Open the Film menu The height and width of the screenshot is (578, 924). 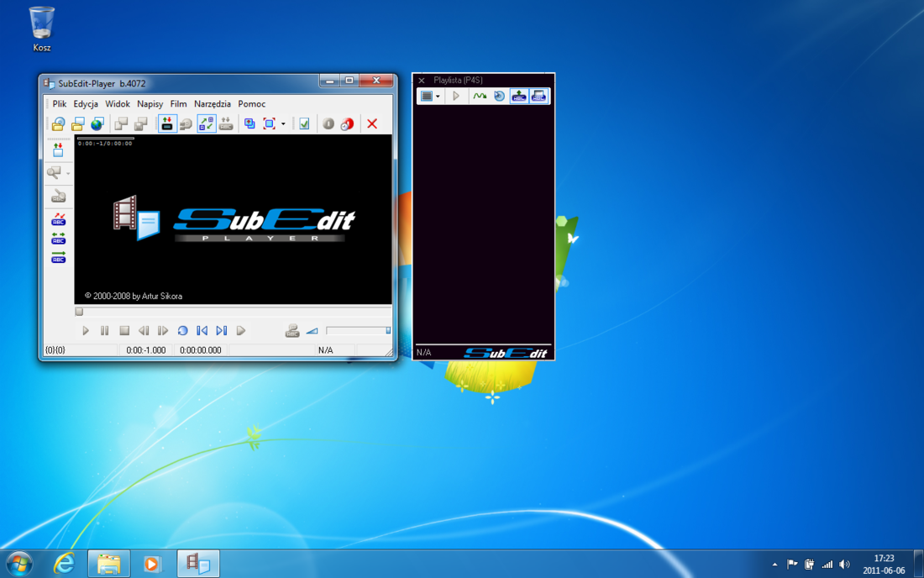point(179,103)
